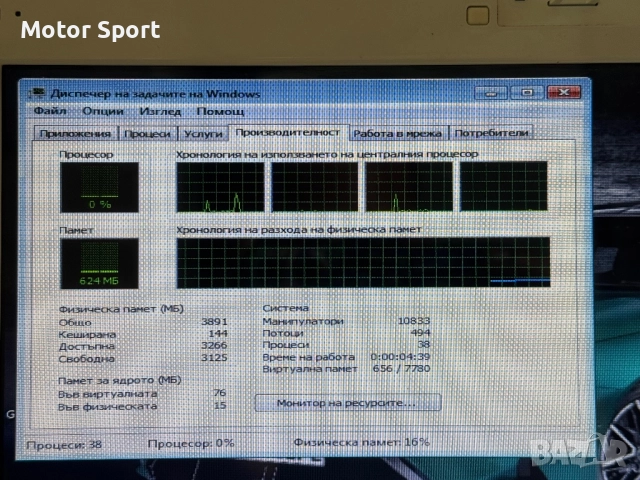Click the Виртуална памет value 656 / 7780
Viewport: 640px width, 480px height.
[x=402, y=369]
